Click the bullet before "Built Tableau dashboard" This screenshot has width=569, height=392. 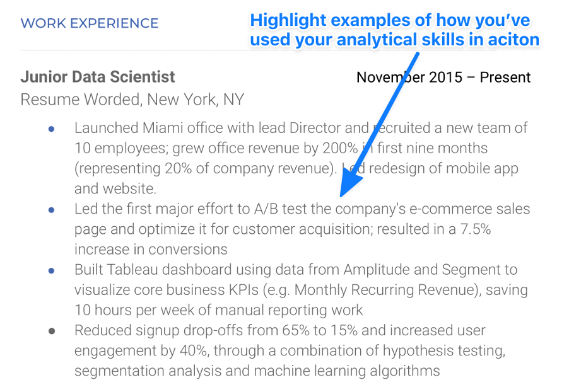point(52,270)
